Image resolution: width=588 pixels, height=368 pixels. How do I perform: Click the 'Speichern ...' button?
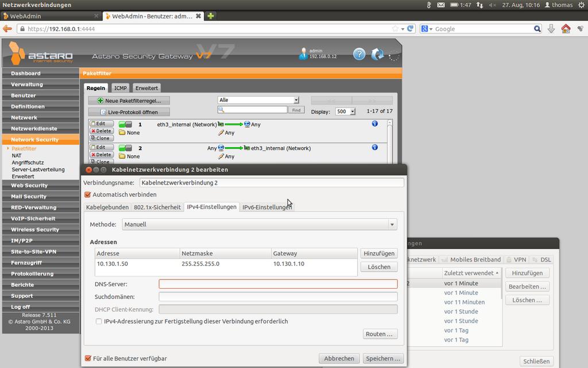pos(383,358)
